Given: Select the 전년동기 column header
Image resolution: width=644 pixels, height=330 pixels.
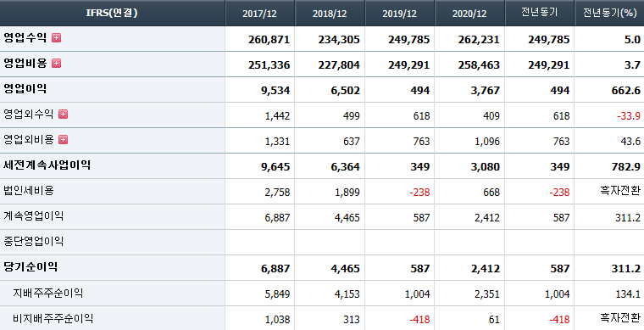Looking at the screenshot, I should [539, 13].
